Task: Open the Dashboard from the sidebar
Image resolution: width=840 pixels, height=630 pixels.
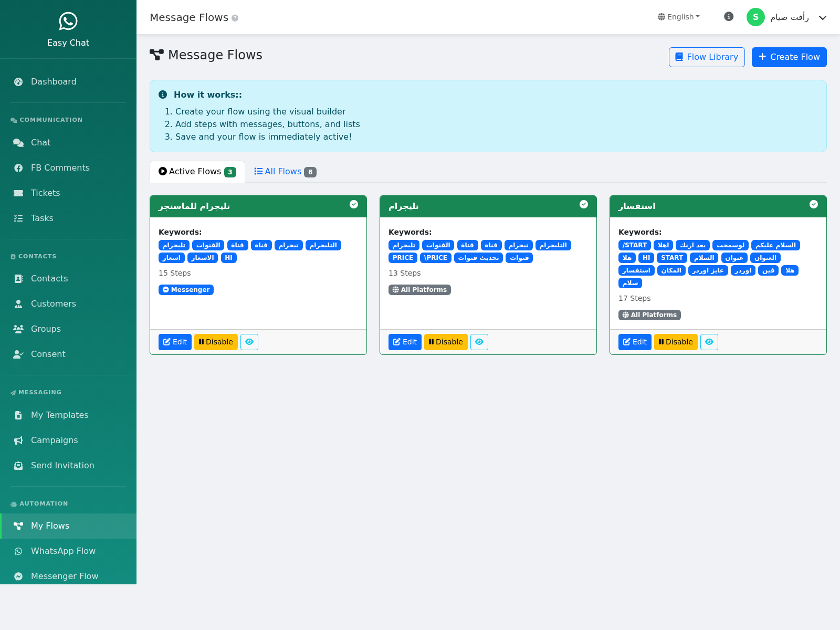Action: 53,81
